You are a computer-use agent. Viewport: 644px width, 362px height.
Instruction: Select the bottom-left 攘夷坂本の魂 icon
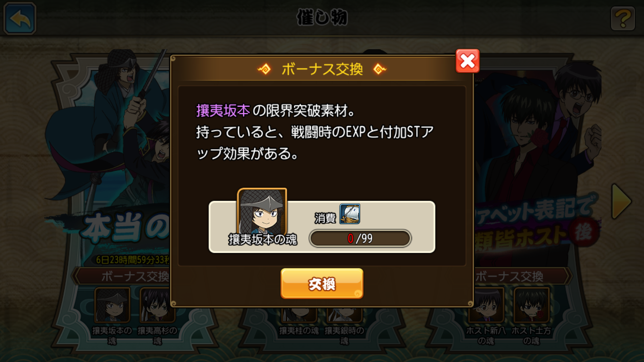pos(112,305)
